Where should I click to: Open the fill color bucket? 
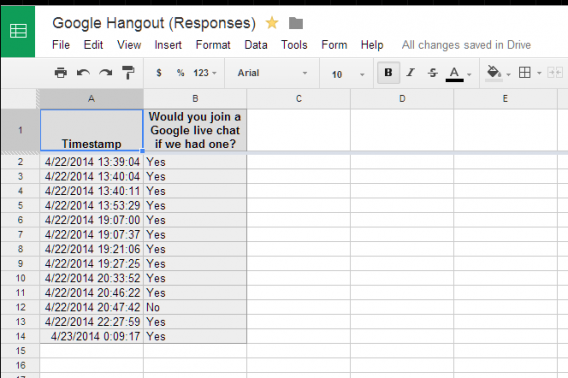pyautogui.click(x=494, y=73)
